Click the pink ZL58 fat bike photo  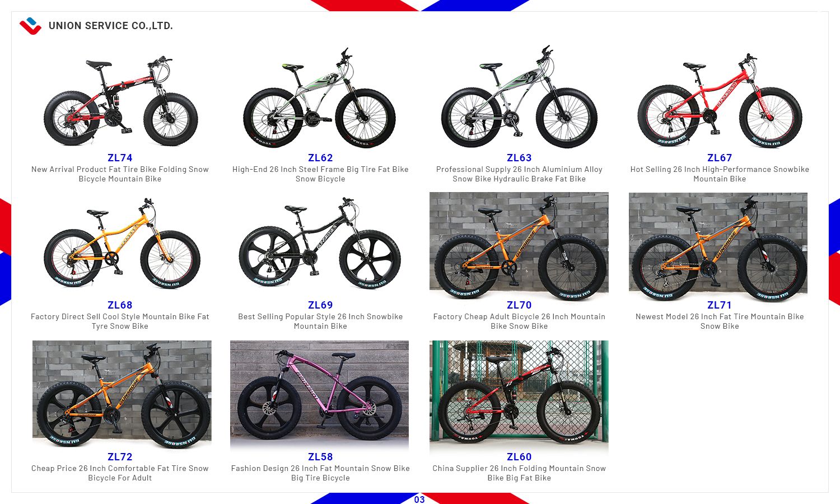point(319,394)
